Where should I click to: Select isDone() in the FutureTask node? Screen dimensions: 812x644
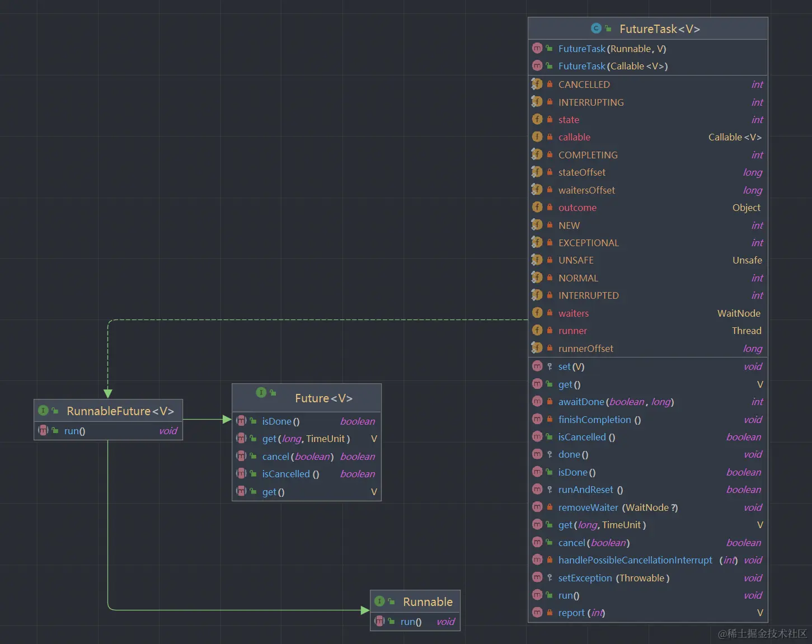pyautogui.click(x=577, y=472)
